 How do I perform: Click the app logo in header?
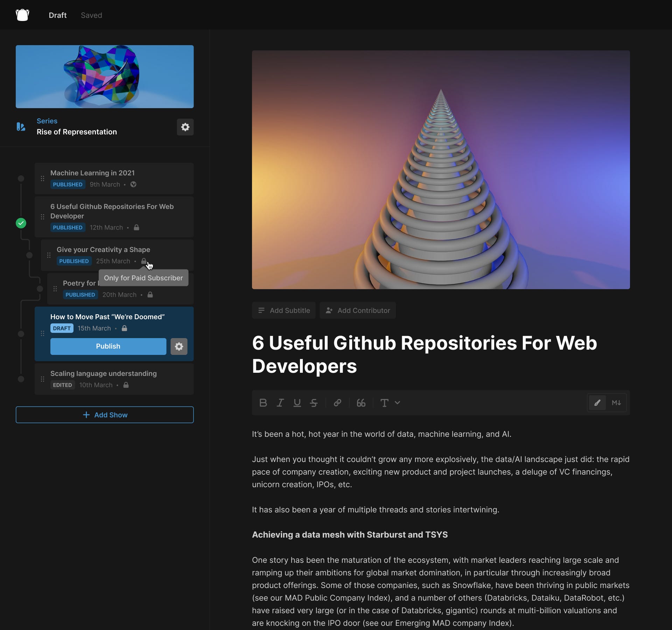click(22, 15)
